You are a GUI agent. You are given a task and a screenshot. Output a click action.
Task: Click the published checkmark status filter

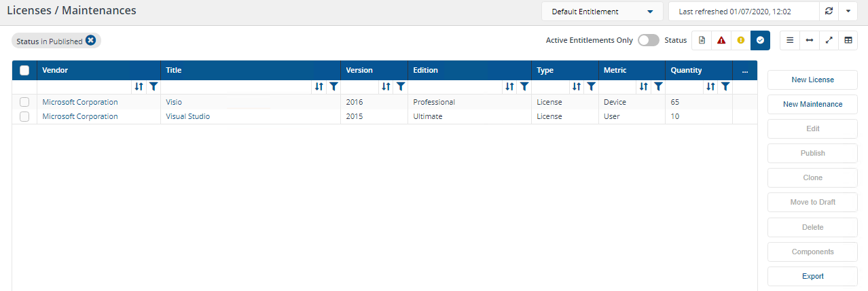pyautogui.click(x=760, y=40)
